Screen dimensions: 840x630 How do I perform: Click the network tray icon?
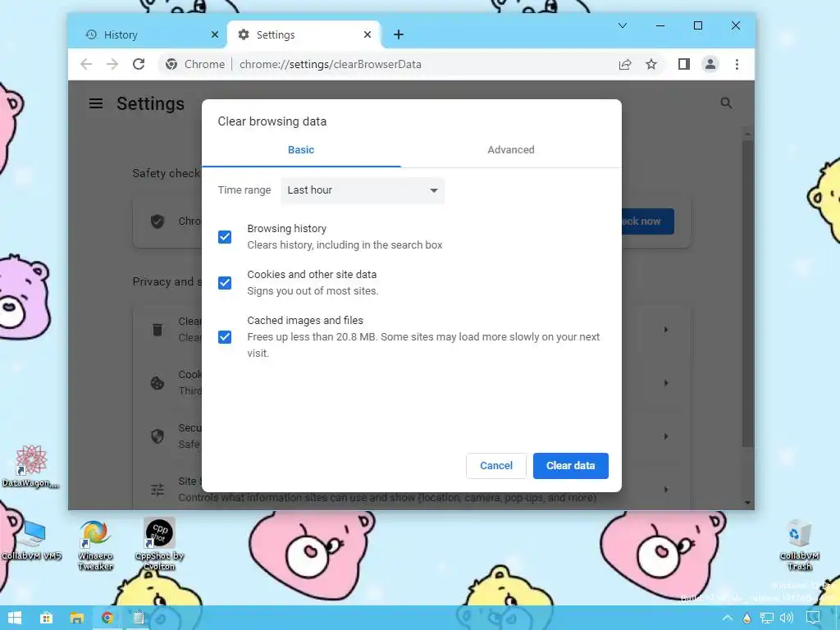click(767, 619)
